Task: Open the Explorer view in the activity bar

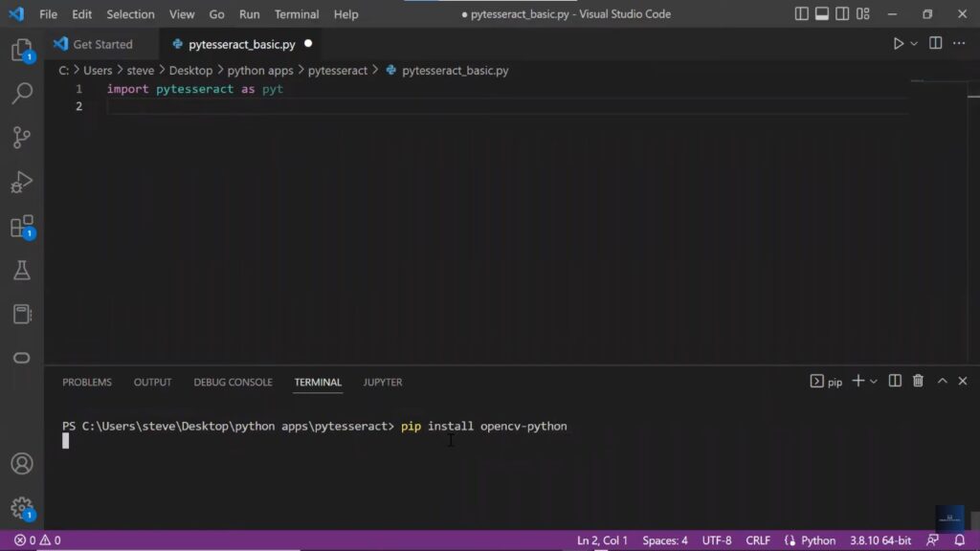Action: [22, 50]
